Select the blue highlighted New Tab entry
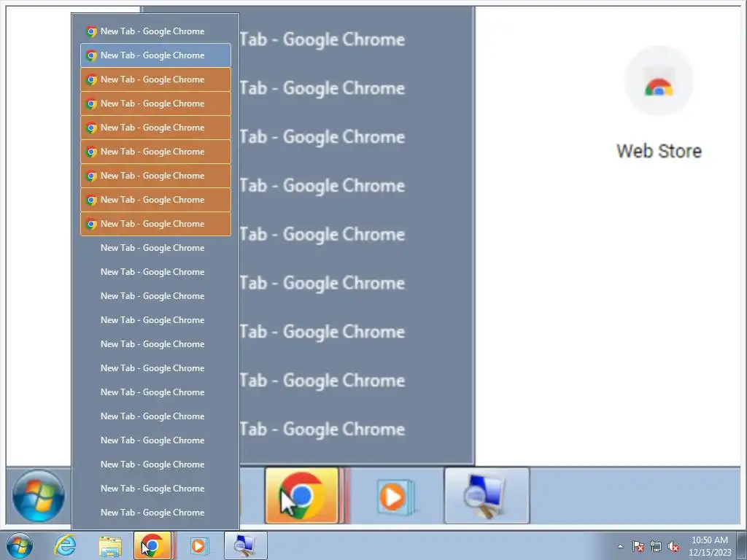This screenshot has width=747, height=560. (156, 55)
